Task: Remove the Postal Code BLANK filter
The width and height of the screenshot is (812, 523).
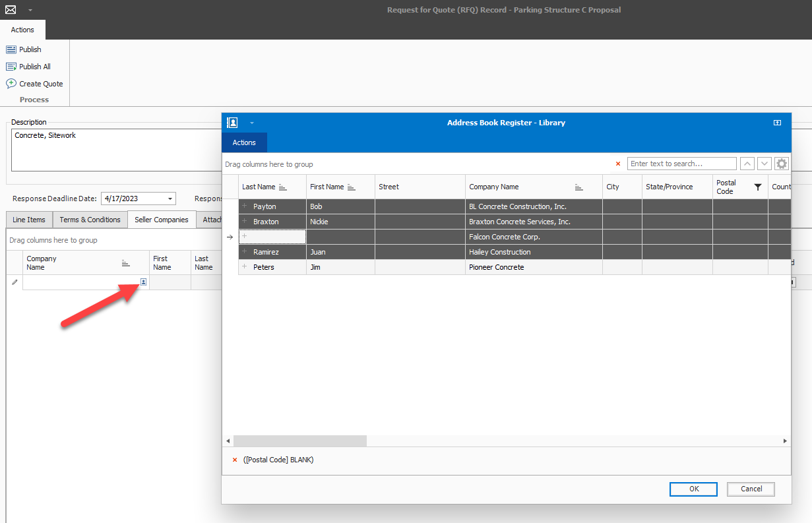Action: pyautogui.click(x=235, y=460)
